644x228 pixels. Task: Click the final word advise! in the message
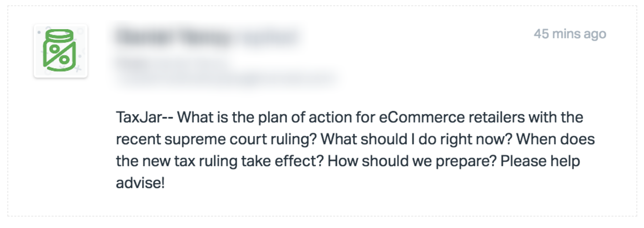click(140, 183)
